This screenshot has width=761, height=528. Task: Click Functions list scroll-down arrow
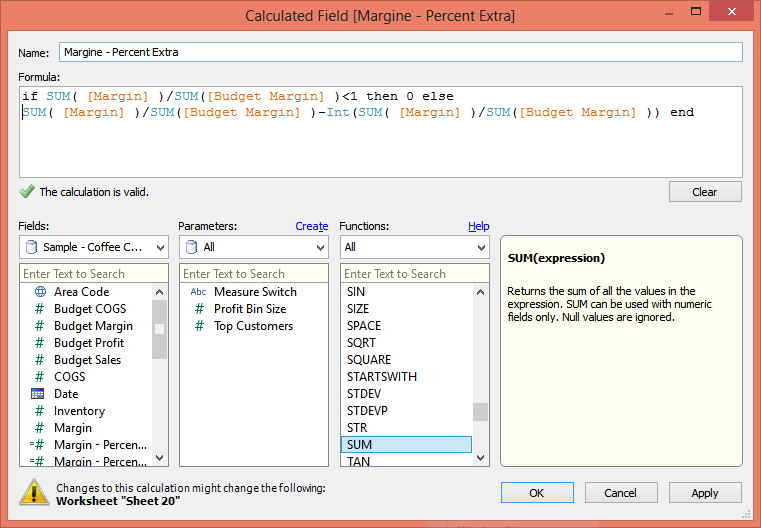[480, 458]
